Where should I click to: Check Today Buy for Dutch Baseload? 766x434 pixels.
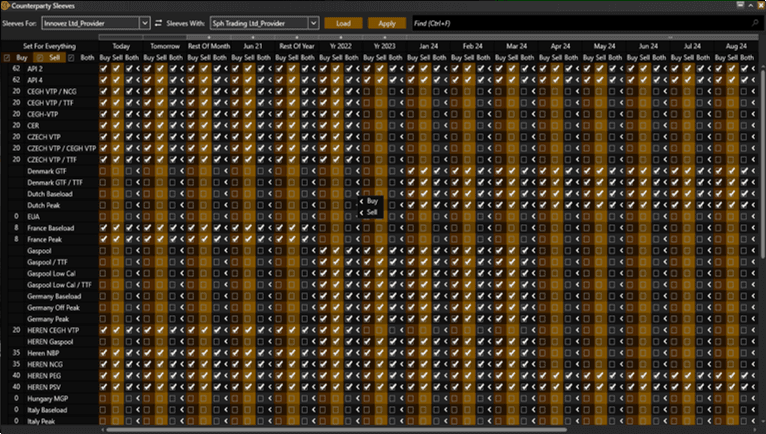[x=104, y=194]
